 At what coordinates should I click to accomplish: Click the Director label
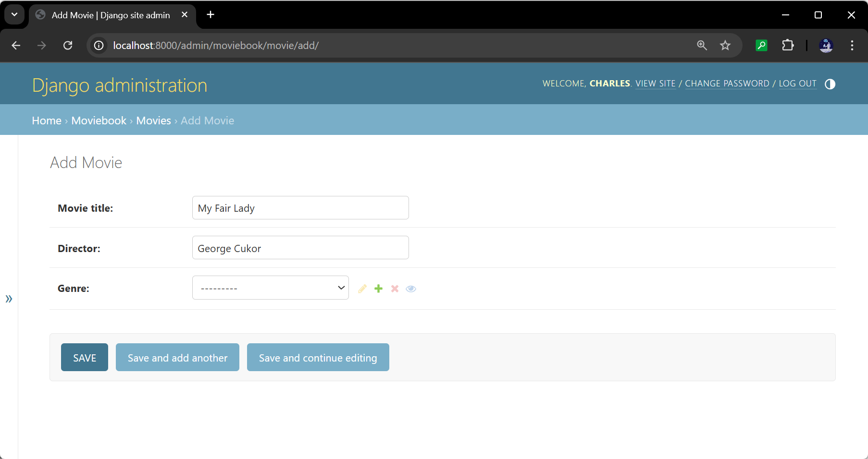pyautogui.click(x=79, y=248)
